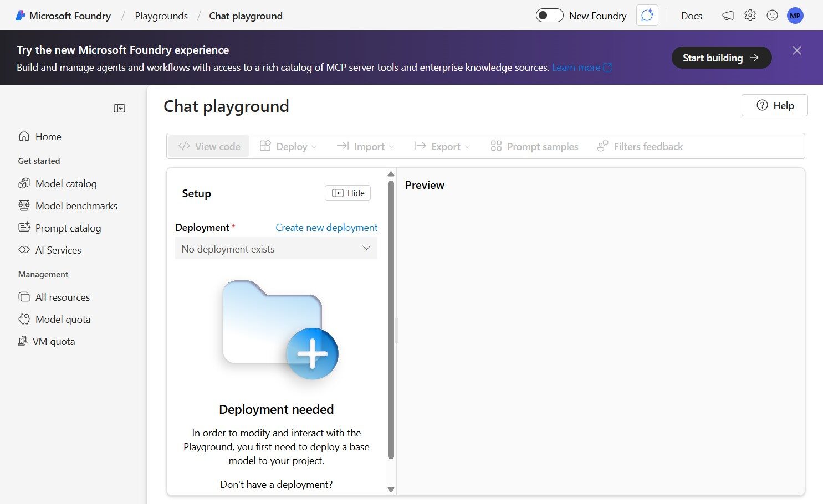This screenshot has width=823, height=504.
Task: Open the MP user profile avatar
Action: [795, 16]
